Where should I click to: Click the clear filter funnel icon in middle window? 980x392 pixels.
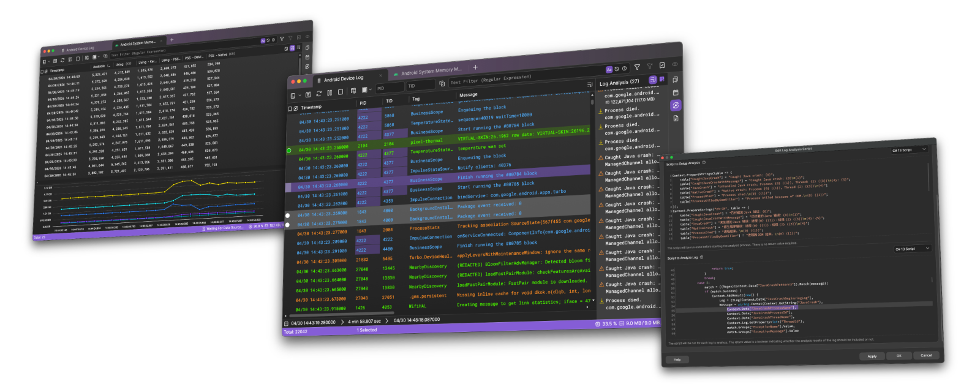650,66
